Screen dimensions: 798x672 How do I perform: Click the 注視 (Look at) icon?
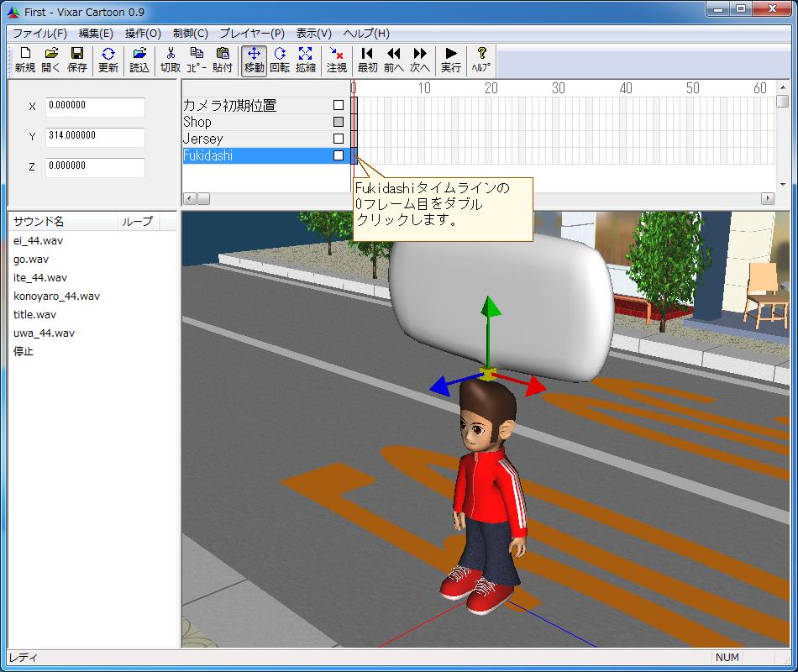point(337,60)
